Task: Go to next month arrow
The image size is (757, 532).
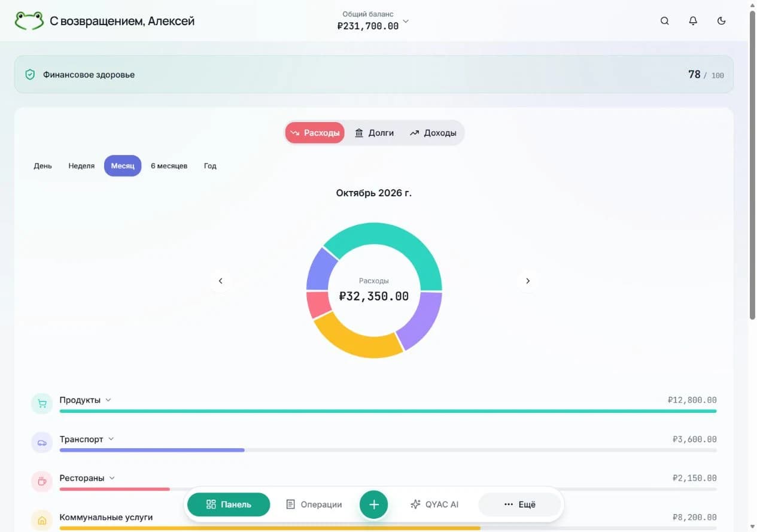Action: pos(528,281)
